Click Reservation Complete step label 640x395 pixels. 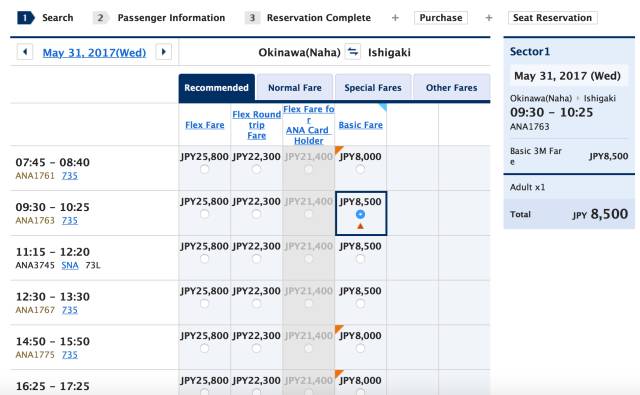(319, 18)
